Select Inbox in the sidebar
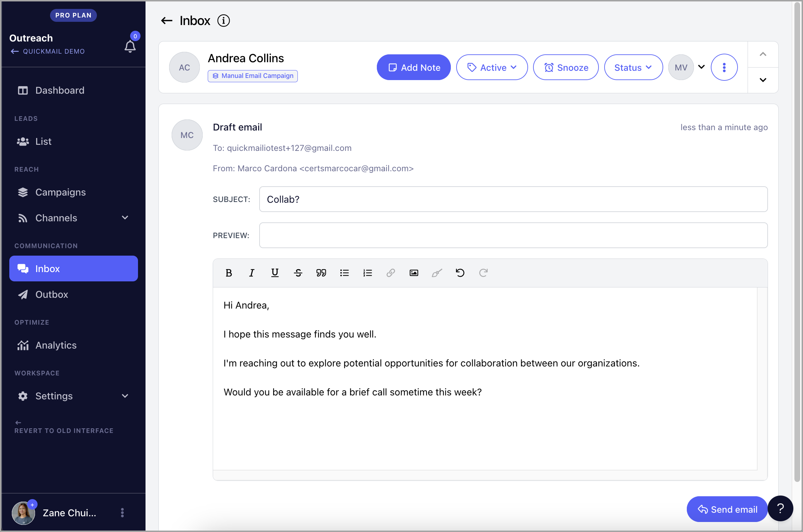The width and height of the screenshot is (803, 532). [74, 269]
